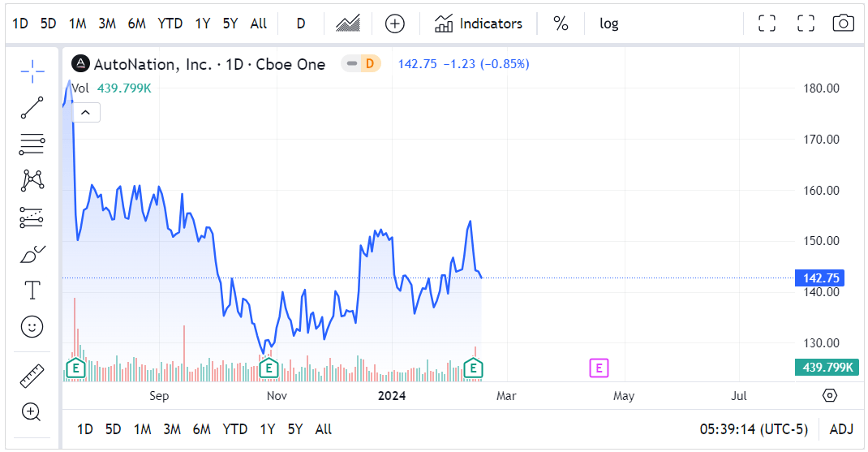Open the emoji icons tool
Viewport: 868px width, 452px height.
point(32,327)
